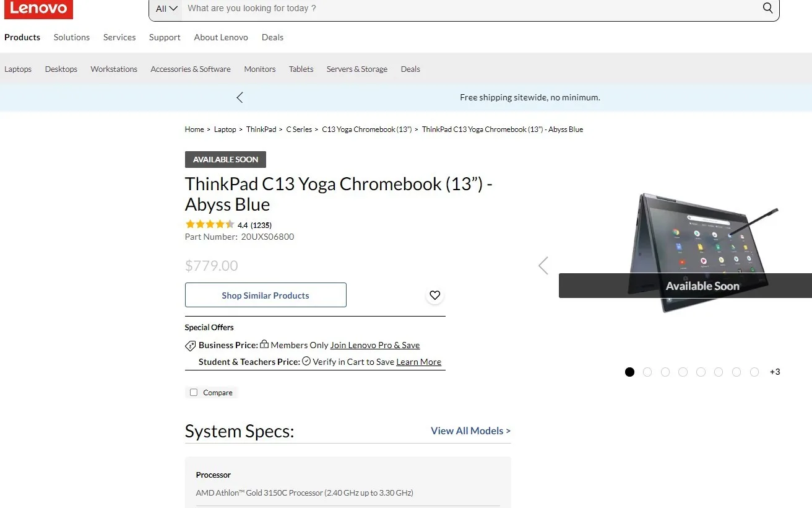Click the left arrow on the promotional banner
This screenshot has height=508, width=812.
coord(240,97)
